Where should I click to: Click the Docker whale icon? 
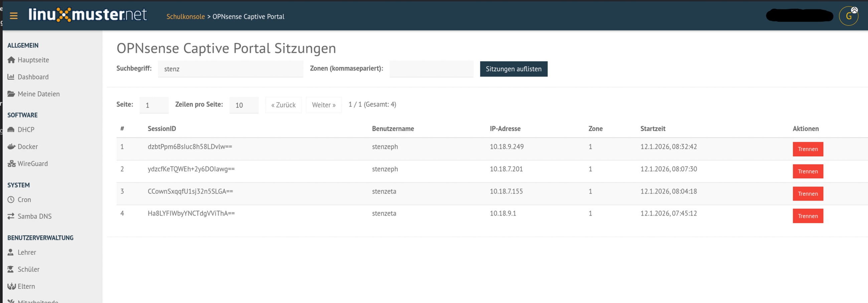point(11,146)
